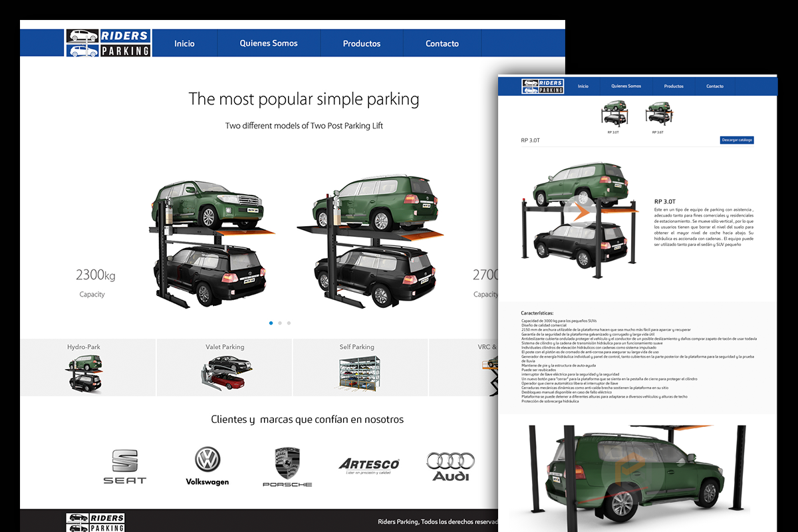The width and height of the screenshot is (798, 532).
Task: Click the Artesco brand logo
Action: 369,466
